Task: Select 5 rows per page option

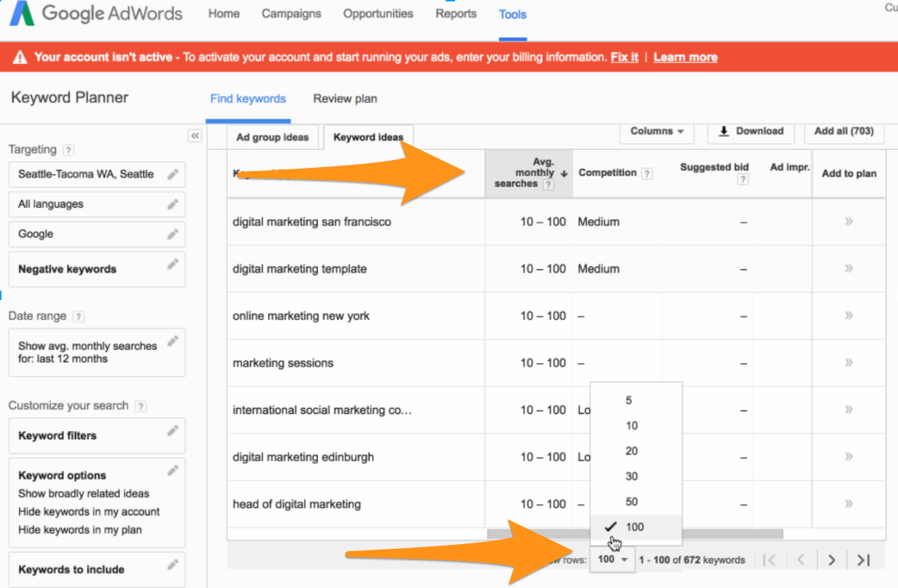Action: click(636, 400)
